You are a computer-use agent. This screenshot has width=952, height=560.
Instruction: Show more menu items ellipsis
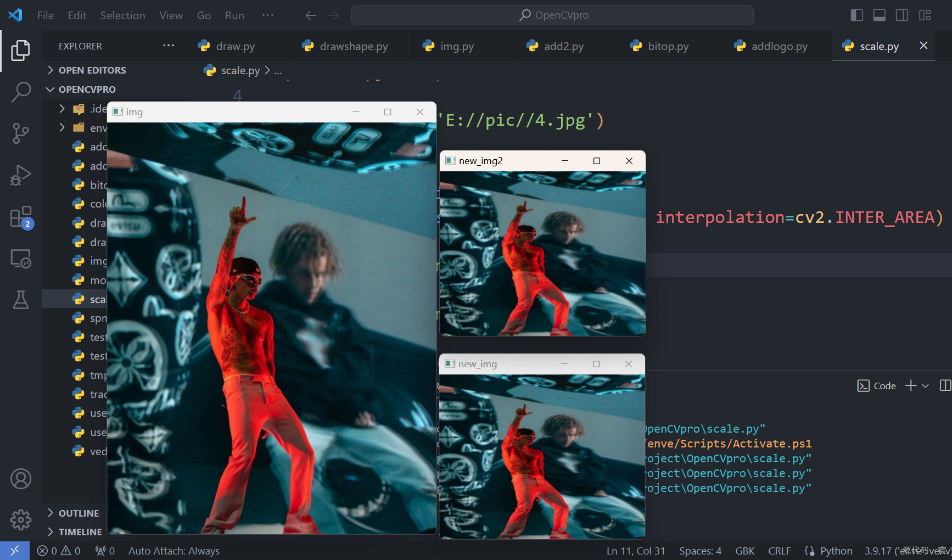tap(267, 15)
